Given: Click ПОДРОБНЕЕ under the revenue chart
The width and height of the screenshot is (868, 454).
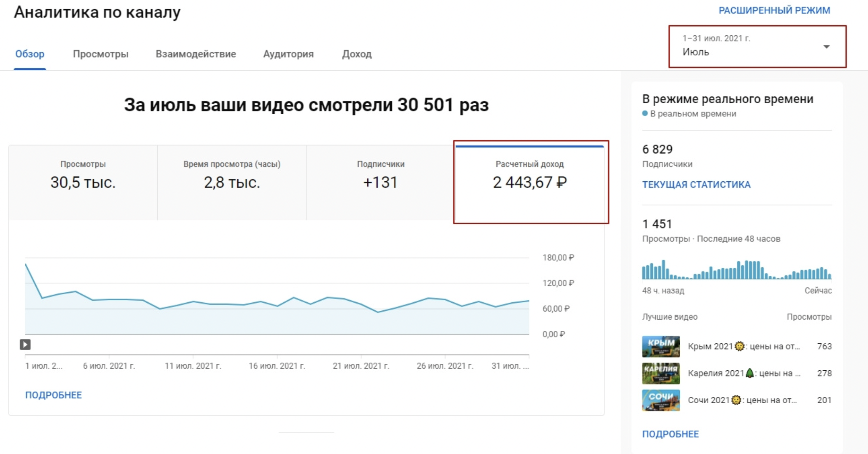Looking at the screenshot, I should (x=53, y=395).
